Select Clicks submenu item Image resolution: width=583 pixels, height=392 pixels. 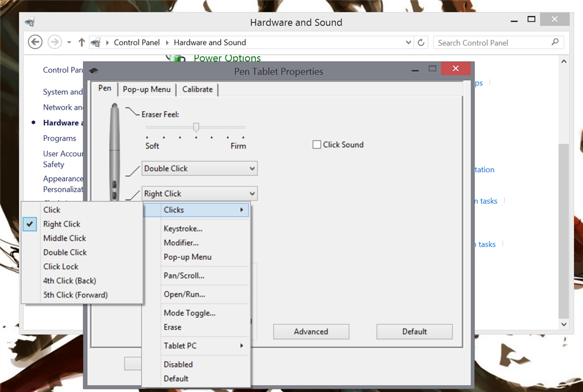(196, 210)
